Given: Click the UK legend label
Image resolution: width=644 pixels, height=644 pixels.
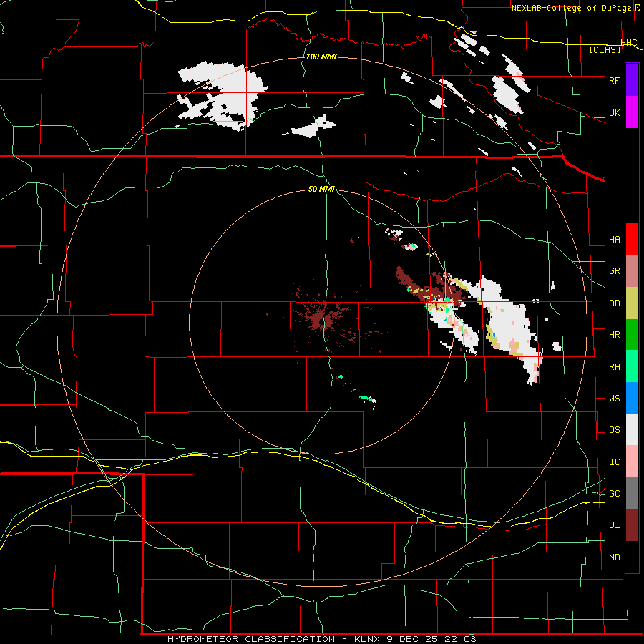Looking at the screenshot, I should (614, 112).
